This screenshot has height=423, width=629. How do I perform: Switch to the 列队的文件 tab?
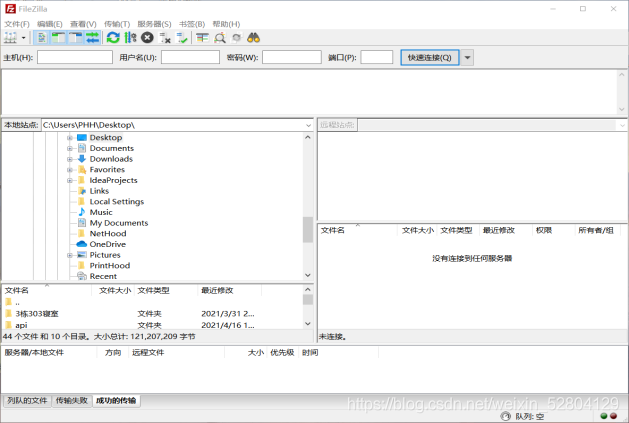[27, 401]
